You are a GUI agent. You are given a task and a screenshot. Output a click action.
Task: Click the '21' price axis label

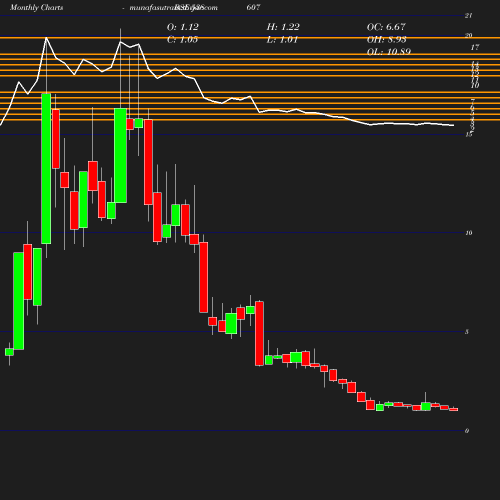pyautogui.click(x=468, y=16)
